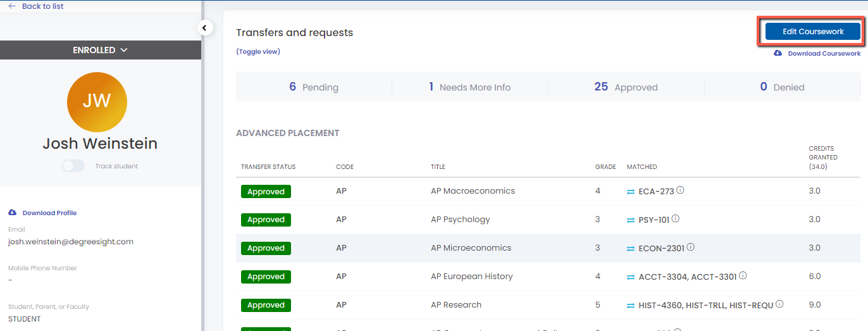Click the info icon next to PSY-101
The image size is (868, 331).
[x=675, y=218]
